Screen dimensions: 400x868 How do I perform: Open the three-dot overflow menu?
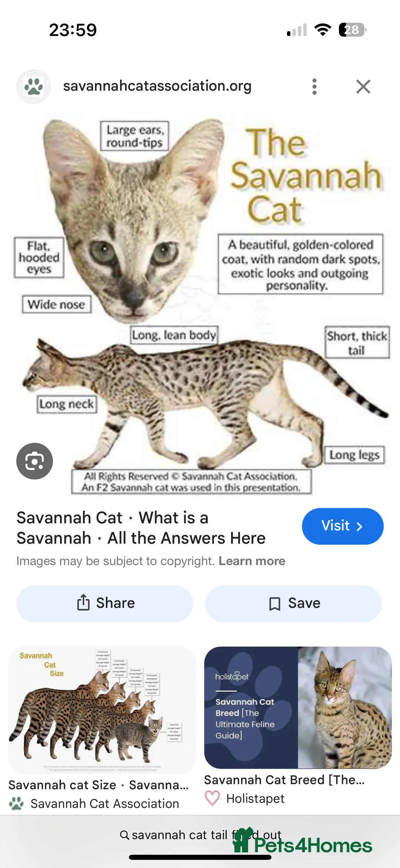[314, 86]
